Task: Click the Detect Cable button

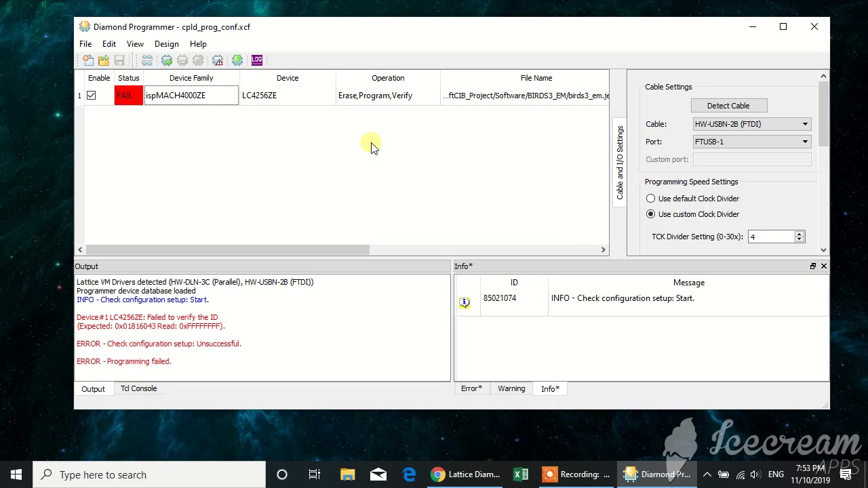Action: pos(728,106)
